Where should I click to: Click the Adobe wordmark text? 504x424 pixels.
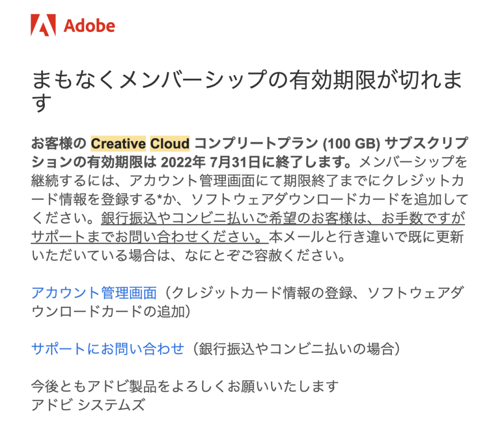click(x=89, y=26)
